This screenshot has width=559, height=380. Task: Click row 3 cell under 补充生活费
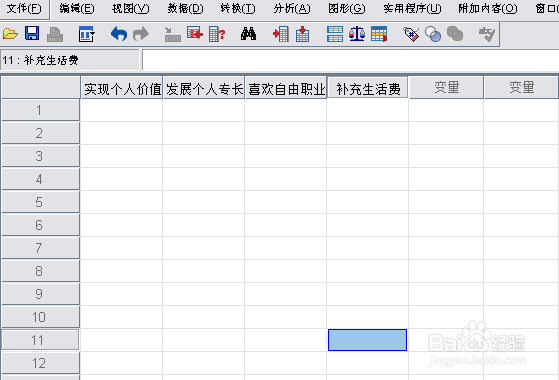tap(368, 156)
